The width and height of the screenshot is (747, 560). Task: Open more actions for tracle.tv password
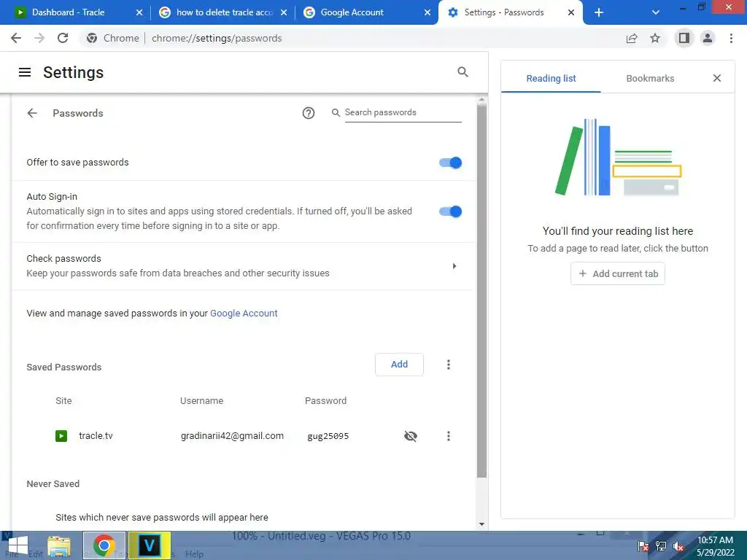tap(449, 436)
